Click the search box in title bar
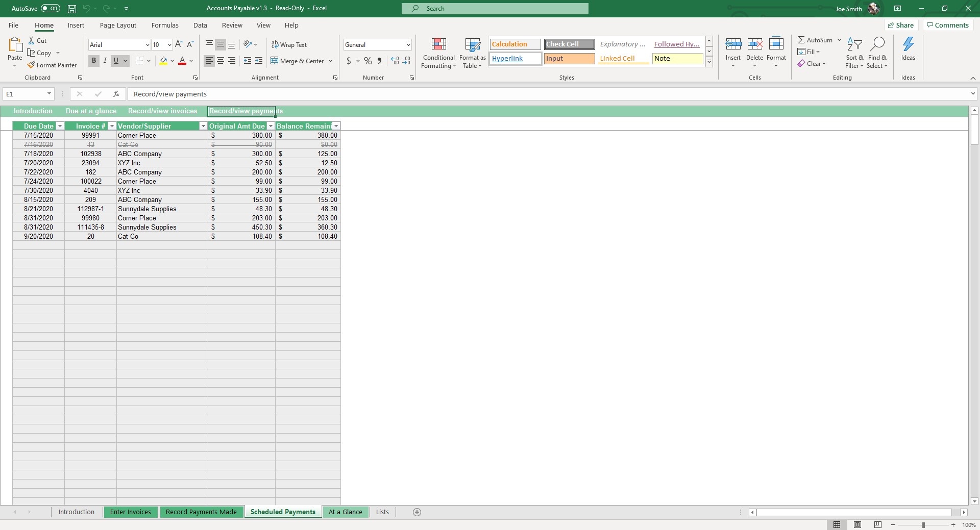 [x=495, y=9]
